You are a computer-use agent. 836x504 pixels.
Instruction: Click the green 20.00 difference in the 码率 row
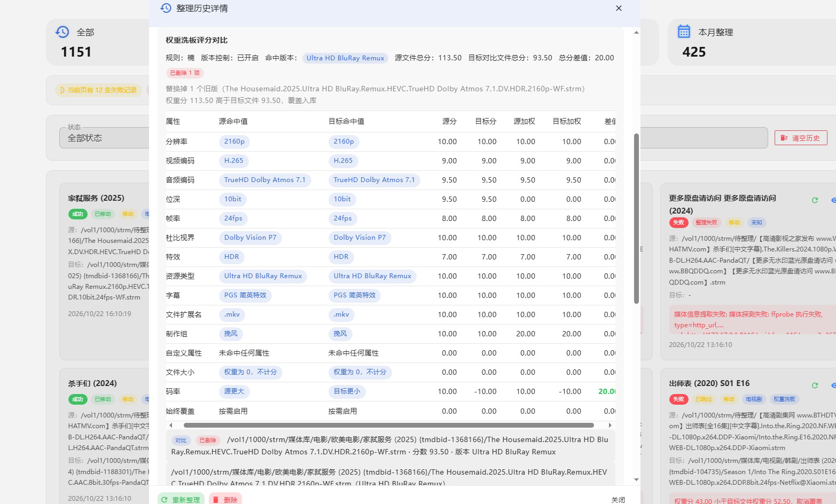607,391
